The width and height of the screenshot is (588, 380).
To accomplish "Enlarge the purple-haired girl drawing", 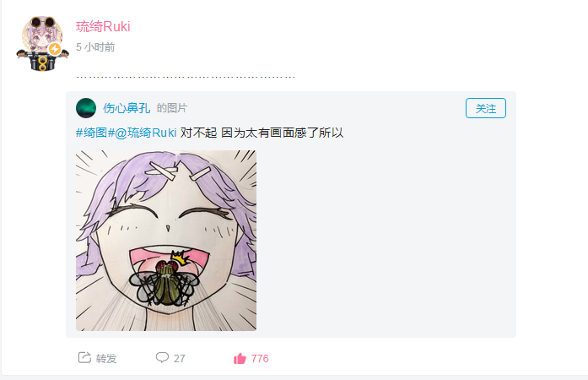I will click(166, 241).
